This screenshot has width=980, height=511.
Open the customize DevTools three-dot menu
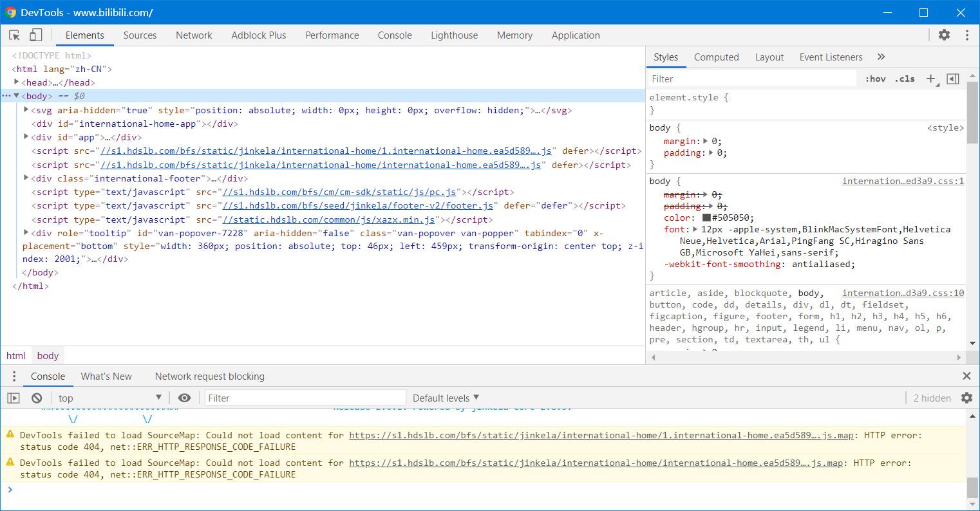[966, 35]
